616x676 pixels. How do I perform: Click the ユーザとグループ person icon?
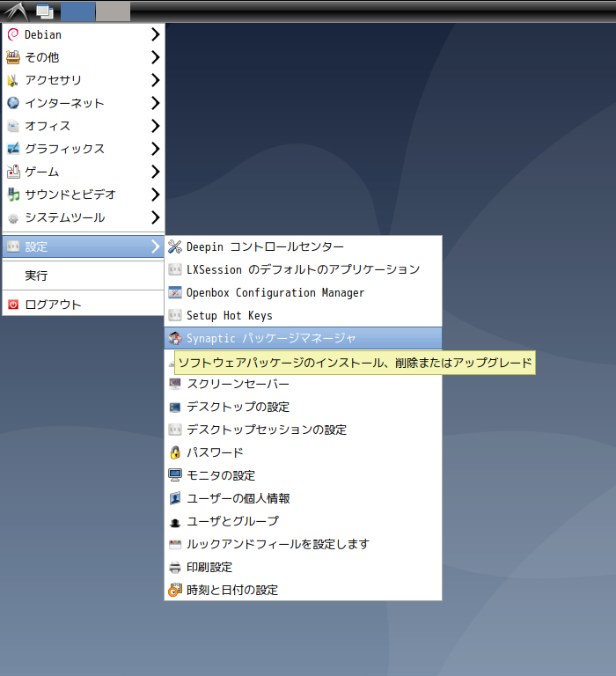coord(175,523)
